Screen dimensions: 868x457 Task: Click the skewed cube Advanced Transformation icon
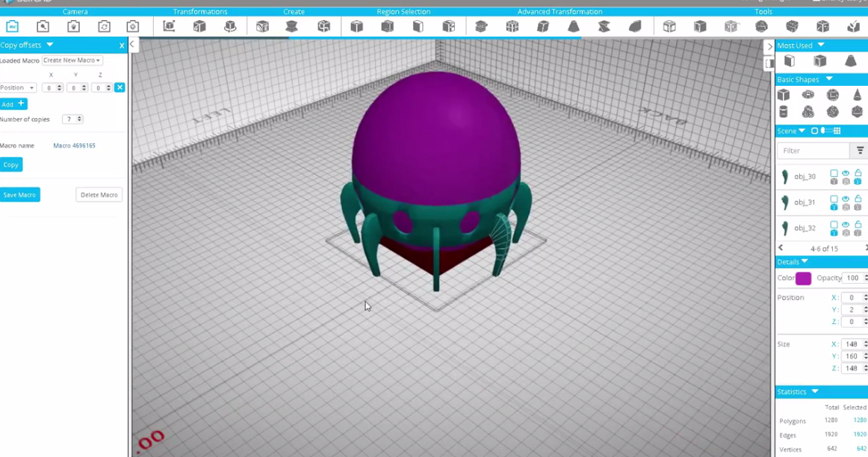[x=543, y=26]
